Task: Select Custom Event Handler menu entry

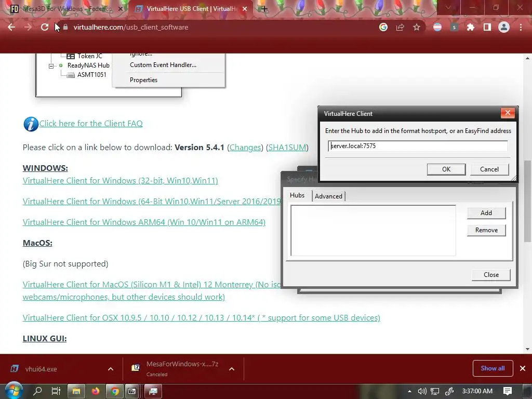Action: (163, 65)
